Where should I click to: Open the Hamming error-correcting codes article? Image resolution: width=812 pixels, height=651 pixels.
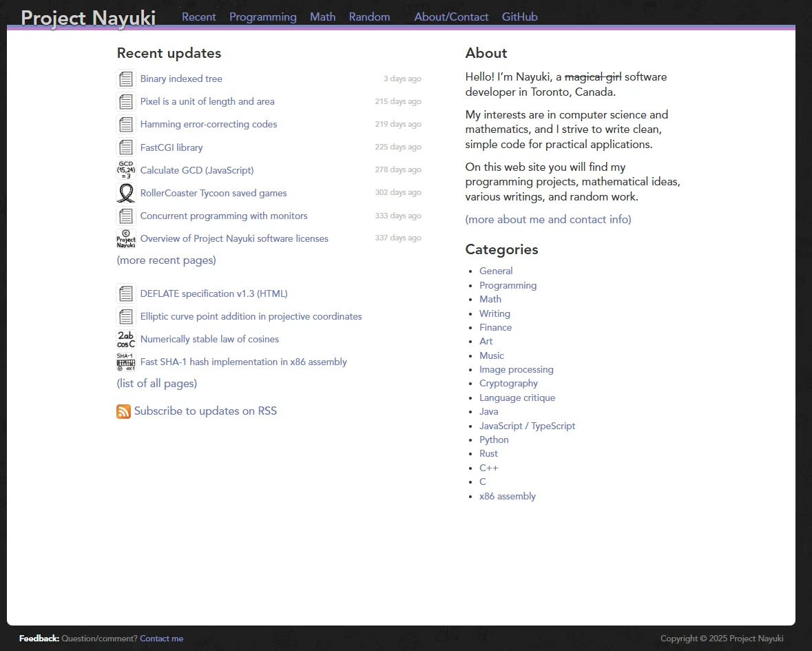click(x=209, y=124)
